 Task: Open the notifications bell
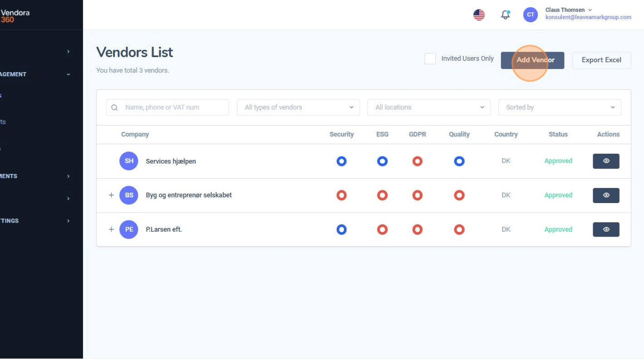(x=505, y=15)
